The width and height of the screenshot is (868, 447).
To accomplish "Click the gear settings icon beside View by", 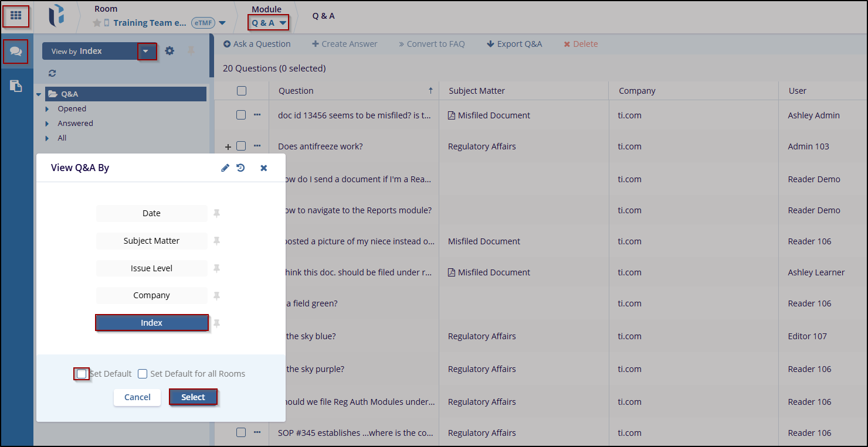I will point(169,51).
